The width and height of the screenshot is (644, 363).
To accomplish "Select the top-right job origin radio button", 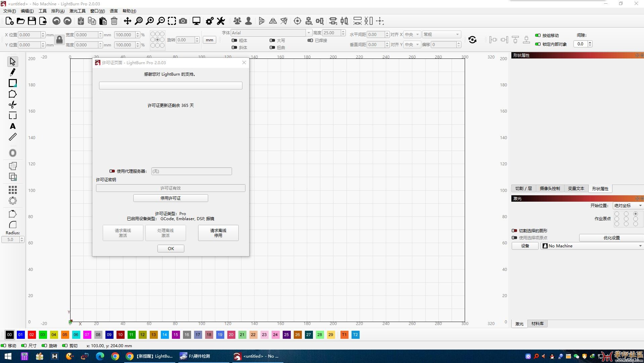I will click(636, 214).
